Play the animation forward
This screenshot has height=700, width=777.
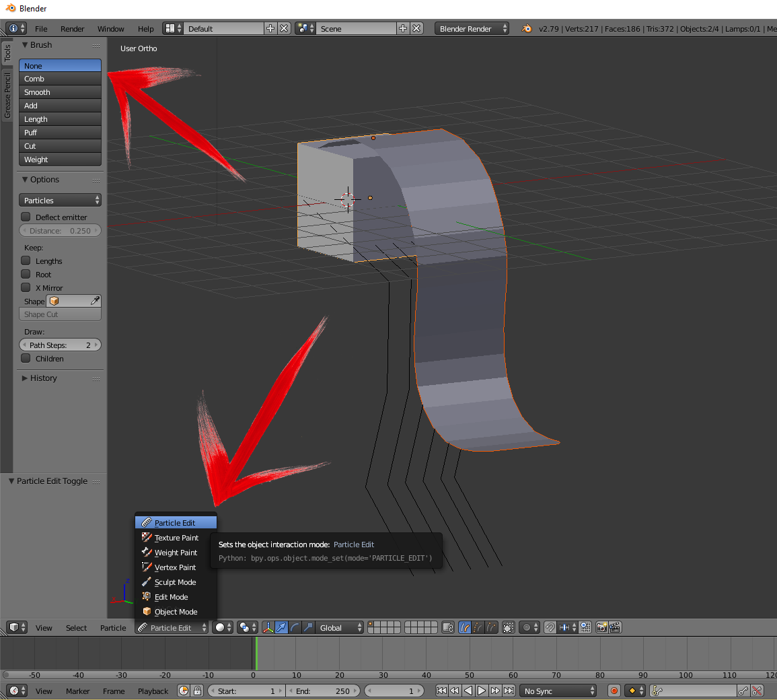(482, 691)
